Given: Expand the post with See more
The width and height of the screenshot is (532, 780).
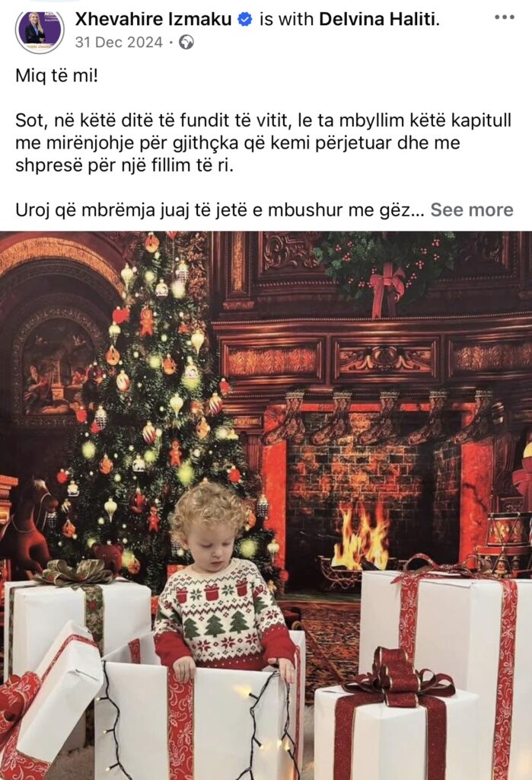Looking at the screenshot, I should pos(472,210).
